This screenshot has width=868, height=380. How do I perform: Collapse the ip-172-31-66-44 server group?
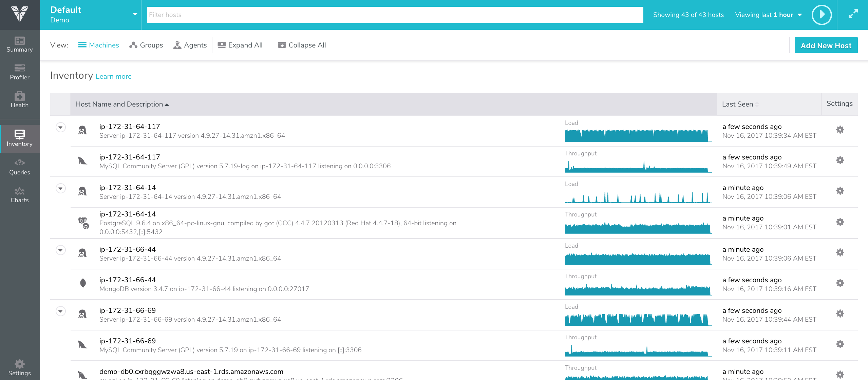coord(61,250)
